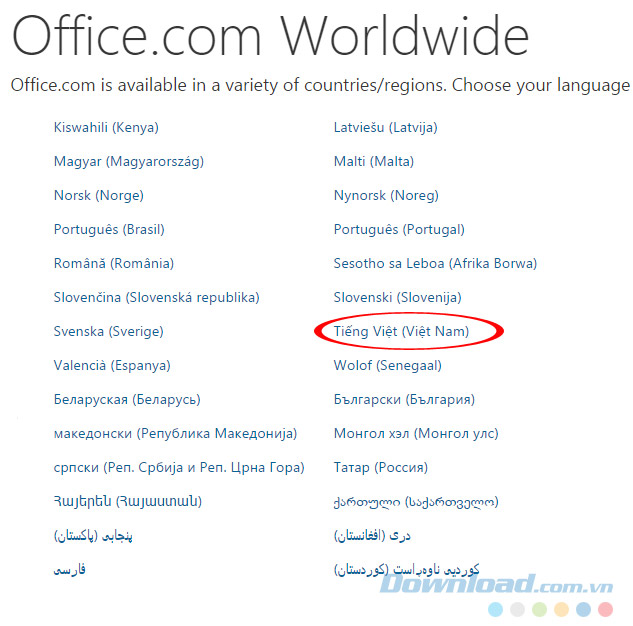This screenshot has height=626, width=633.
Task: Click the Armenian Հայերեն (Հայաստան) link
Action: 128,501
